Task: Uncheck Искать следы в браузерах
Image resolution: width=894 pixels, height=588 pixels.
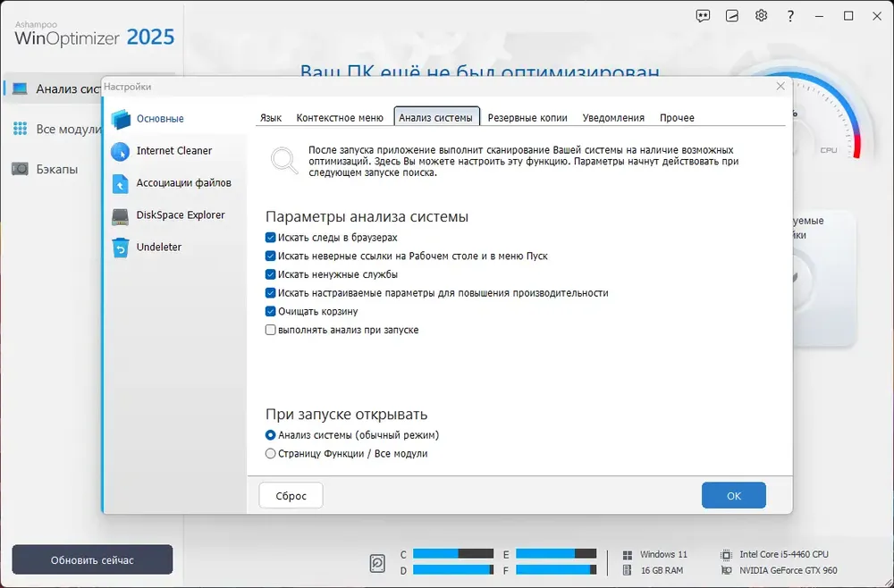Action: (271, 238)
